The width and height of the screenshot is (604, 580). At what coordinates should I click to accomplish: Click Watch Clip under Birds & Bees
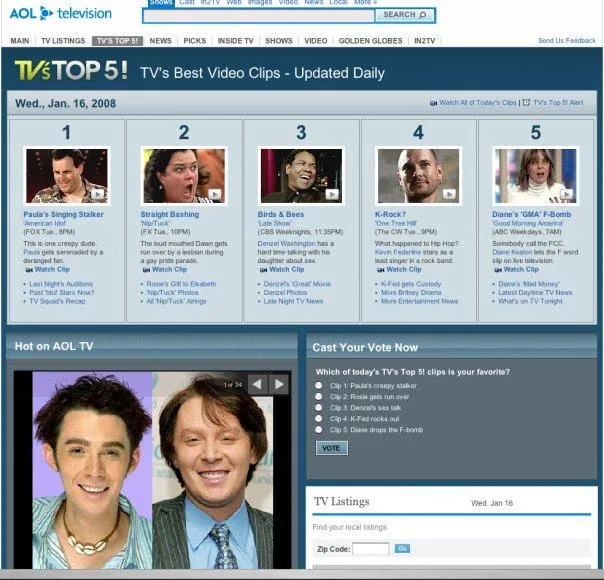[287, 269]
